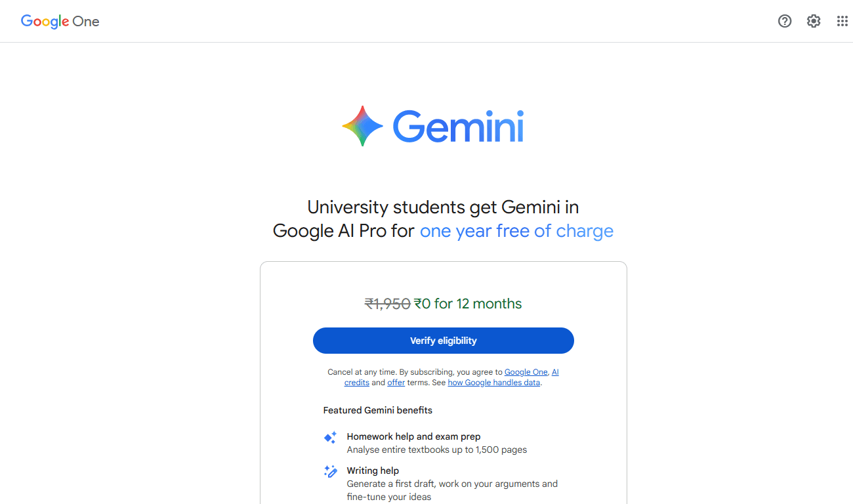Click the Google One logo

click(x=60, y=21)
